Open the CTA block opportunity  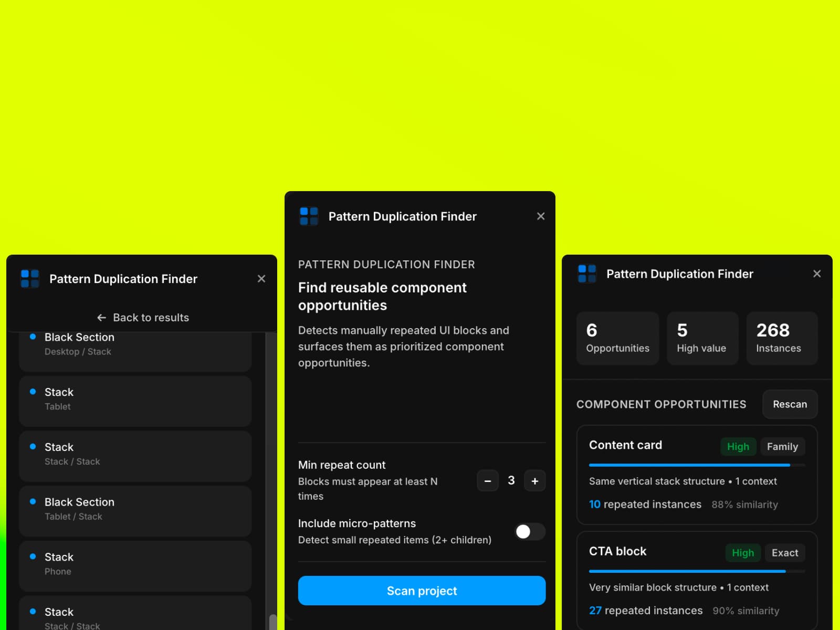[697, 581]
